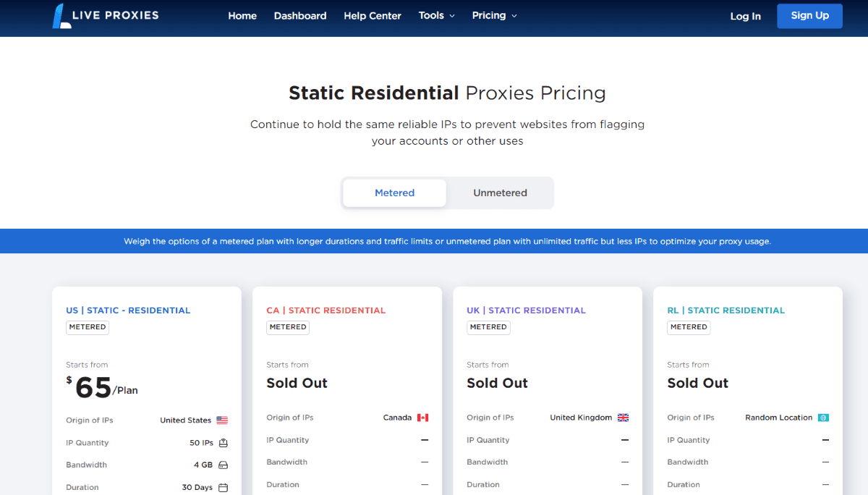This screenshot has height=495, width=868.
Task: Click the calendar icon beside 30 Days
Action: coord(224,488)
